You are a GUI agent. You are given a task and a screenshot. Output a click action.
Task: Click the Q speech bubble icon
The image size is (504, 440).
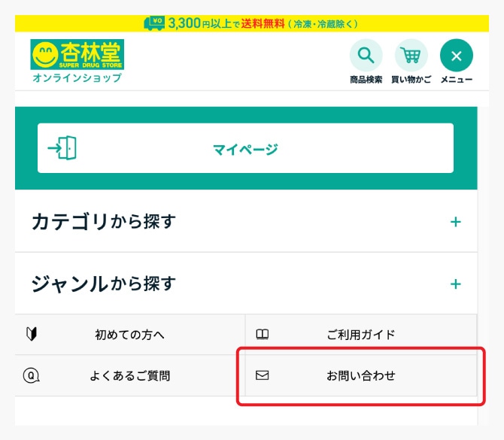click(32, 375)
